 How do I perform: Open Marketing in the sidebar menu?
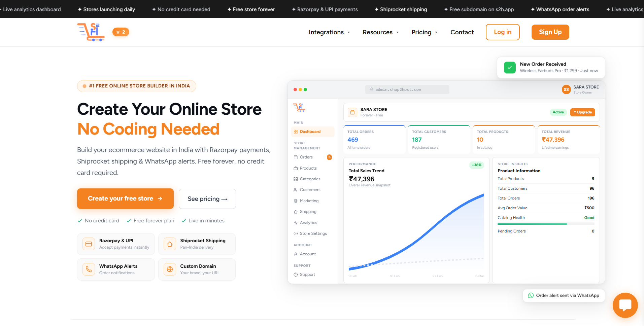pos(313,201)
